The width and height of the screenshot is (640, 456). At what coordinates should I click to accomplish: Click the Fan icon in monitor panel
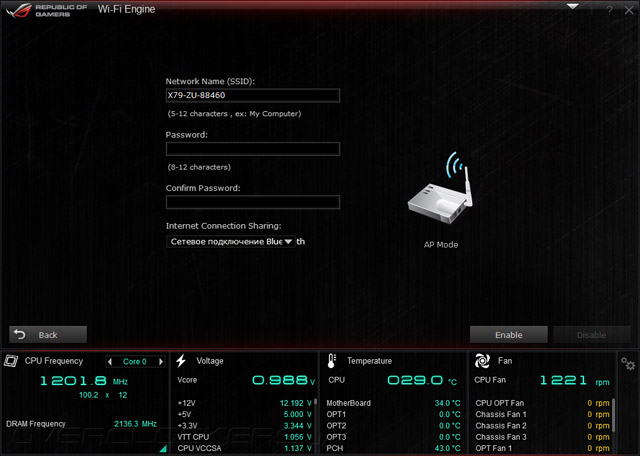482,361
